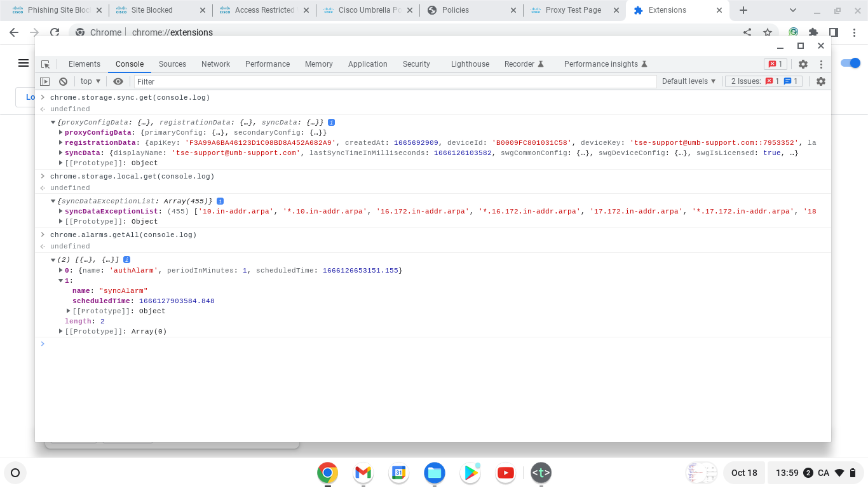Open DevTools three-dot customize menu
Screen dimensions: 868x488
(x=821, y=64)
